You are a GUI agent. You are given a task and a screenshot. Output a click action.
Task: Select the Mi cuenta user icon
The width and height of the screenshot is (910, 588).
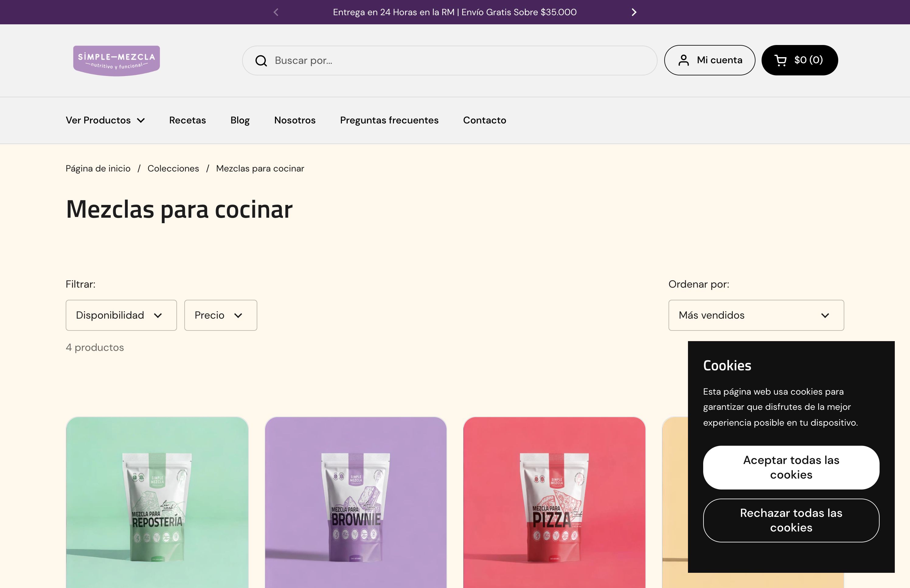pyautogui.click(x=684, y=60)
